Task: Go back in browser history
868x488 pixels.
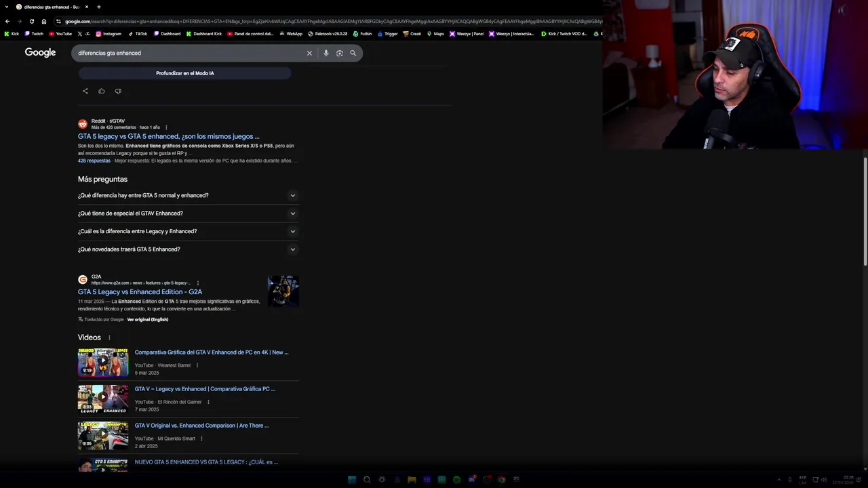Action: tap(7, 21)
